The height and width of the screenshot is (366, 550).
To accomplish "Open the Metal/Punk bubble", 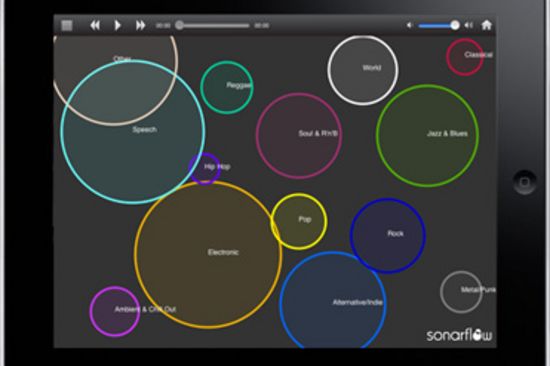I will tap(461, 292).
